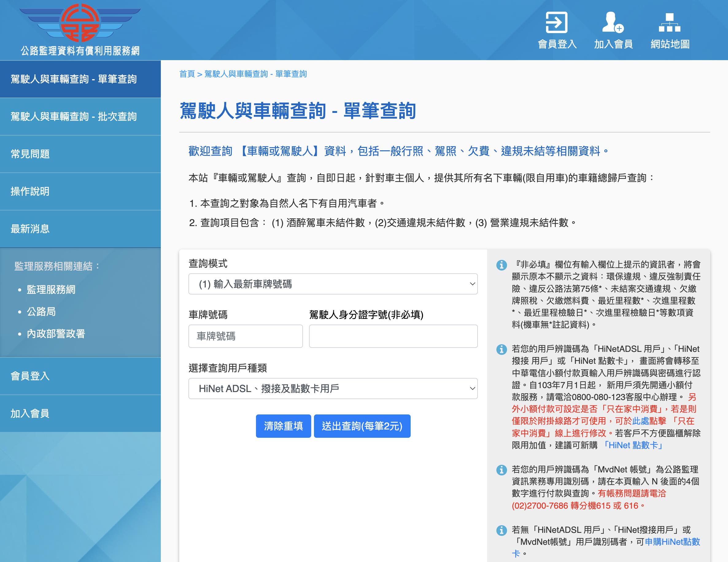This screenshot has height=562, width=728.
Task: Click the info icon beside MvdNet 帳號 note
Action: pyautogui.click(x=501, y=470)
